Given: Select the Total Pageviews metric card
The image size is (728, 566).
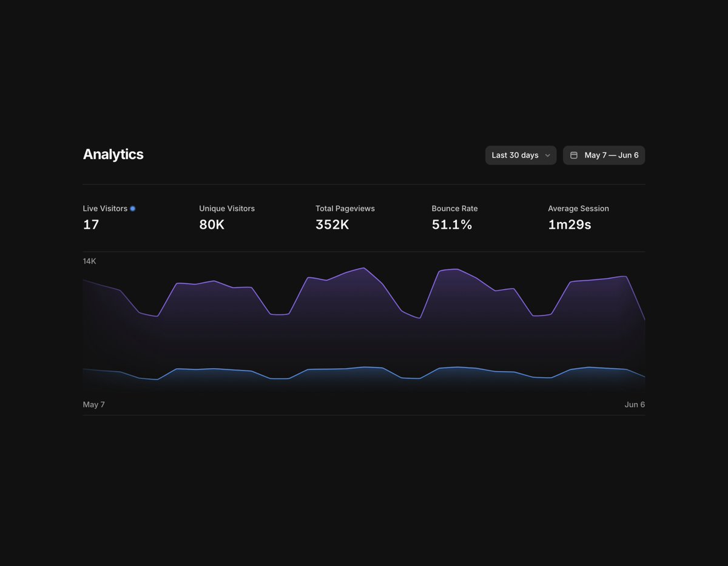Looking at the screenshot, I should coord(345,217).
